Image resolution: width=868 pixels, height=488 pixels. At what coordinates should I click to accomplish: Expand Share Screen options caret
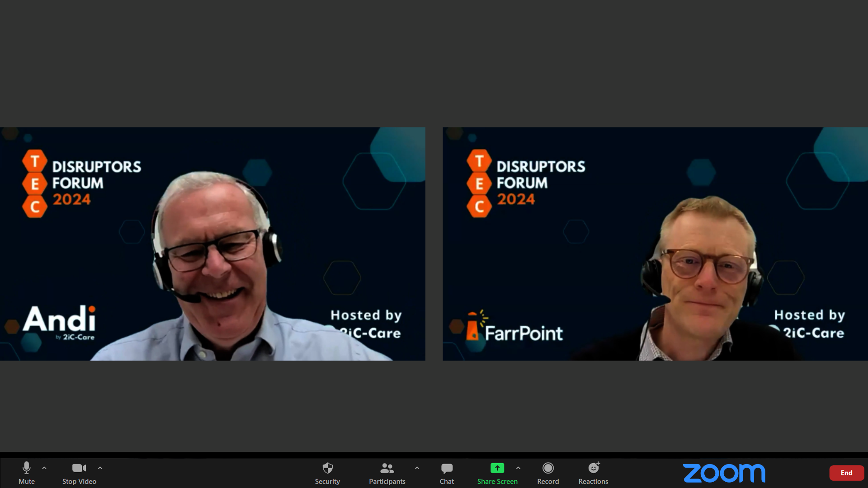point(518,468)
